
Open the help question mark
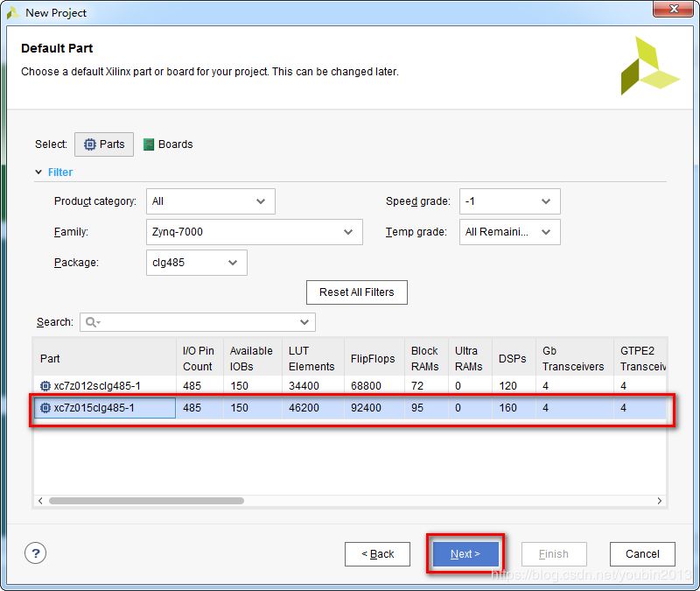pyautogui.click(x=35, y=553)
